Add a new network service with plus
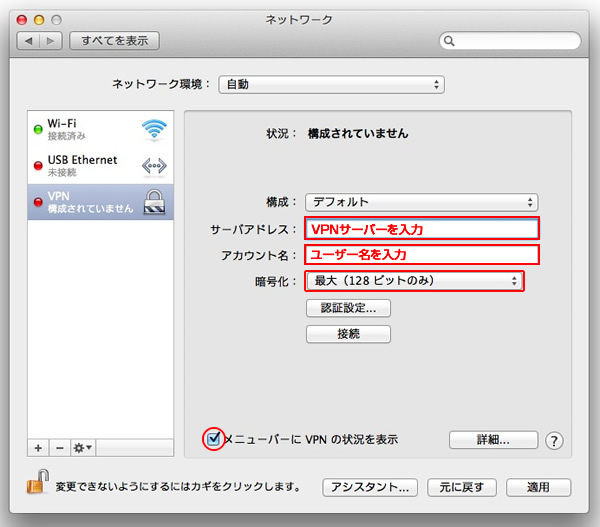 tap(38, 447)
